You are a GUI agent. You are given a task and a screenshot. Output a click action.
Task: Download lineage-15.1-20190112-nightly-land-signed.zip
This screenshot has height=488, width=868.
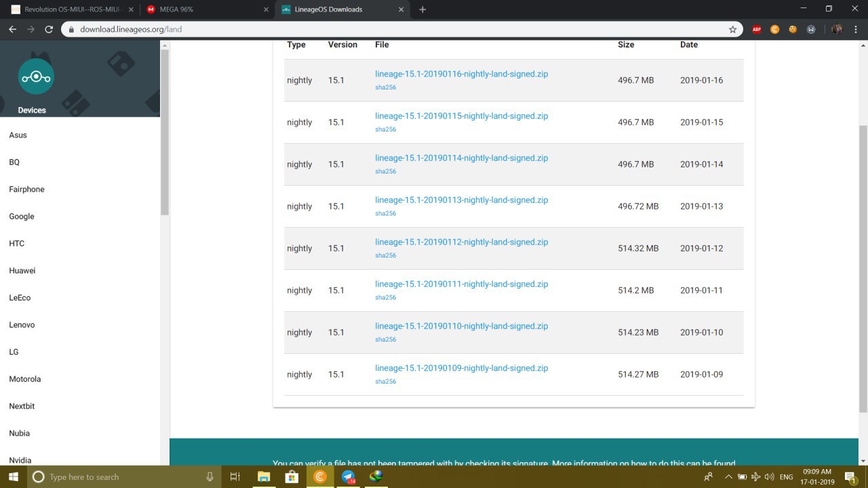point(461,242)
